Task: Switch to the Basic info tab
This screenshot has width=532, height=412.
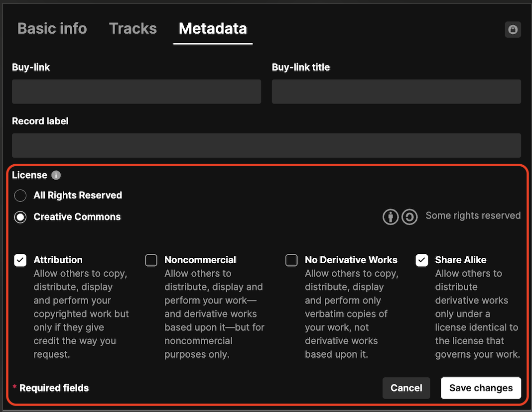Action: pyautogui.click(x=52, y=28)
